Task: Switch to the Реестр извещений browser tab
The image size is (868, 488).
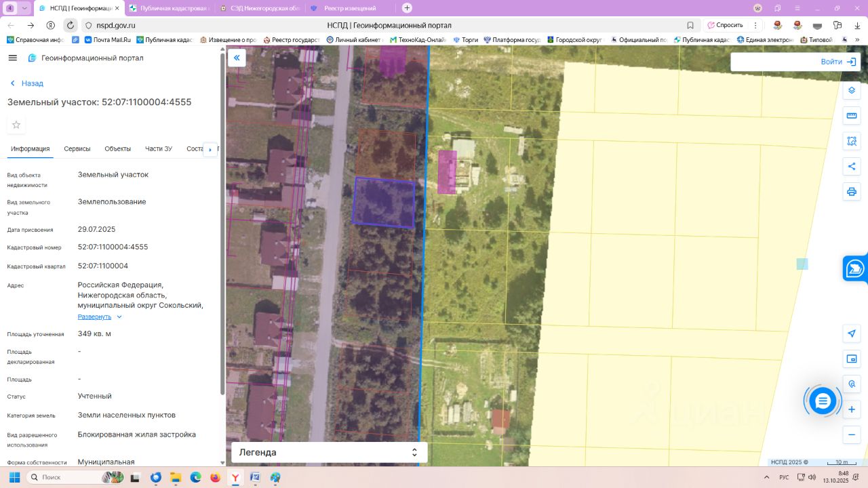Action: (351, 8)
